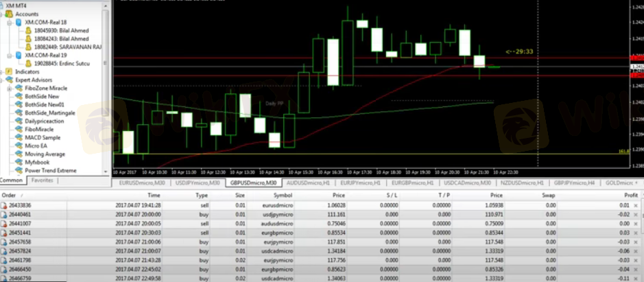
Task: Click the buy order icon for 26440461
Action: [x=4, y=215]
